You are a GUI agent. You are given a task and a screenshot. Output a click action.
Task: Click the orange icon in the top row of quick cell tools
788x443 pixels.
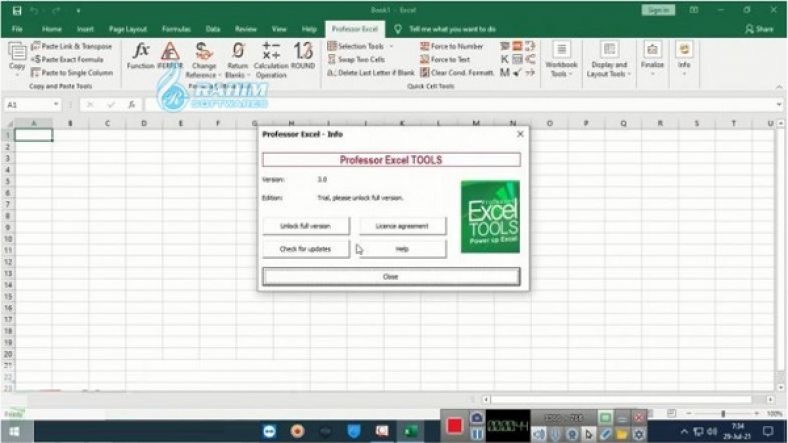517,46
